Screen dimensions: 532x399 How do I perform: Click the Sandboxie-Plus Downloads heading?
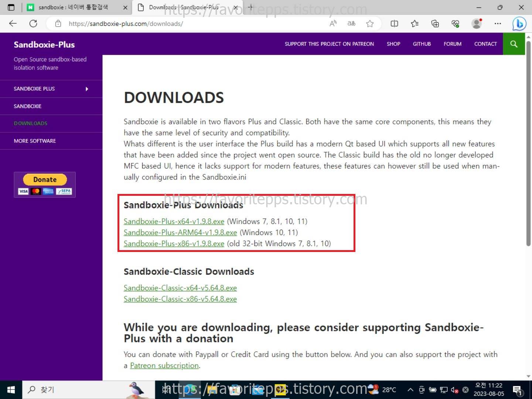183,205
